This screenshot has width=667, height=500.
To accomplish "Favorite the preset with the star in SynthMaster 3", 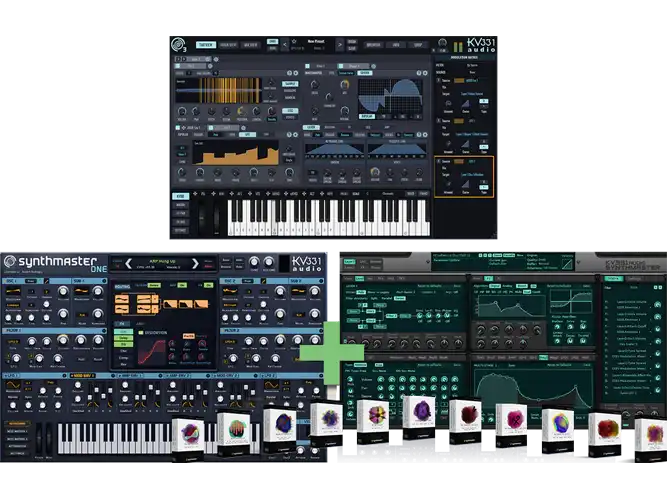I will click(294, 42).
